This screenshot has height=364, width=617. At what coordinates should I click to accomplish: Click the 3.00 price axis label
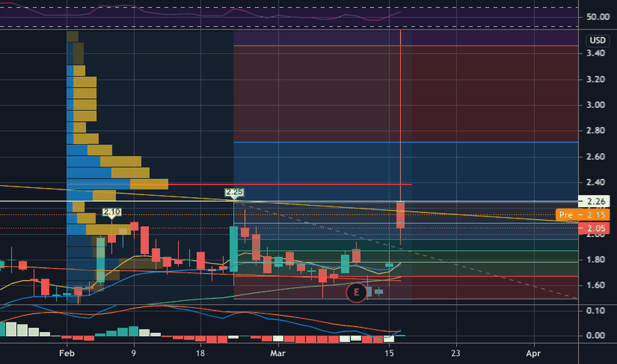click(595, 105)
